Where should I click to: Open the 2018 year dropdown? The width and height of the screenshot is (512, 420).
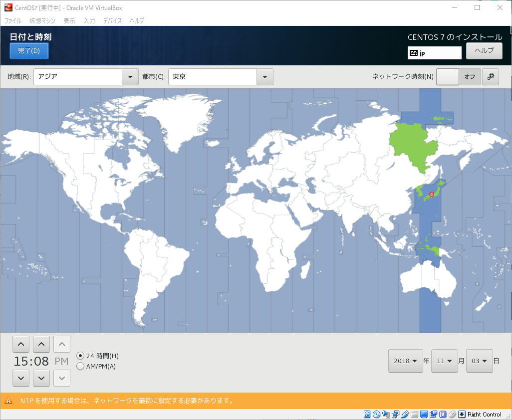pyautogui.click(x=405, y=361)
